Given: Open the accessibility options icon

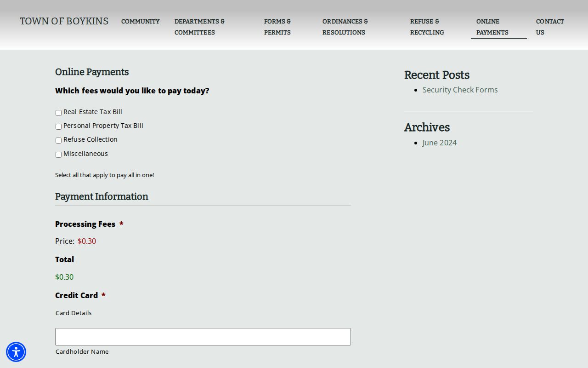Looking at the screenshot, I should tap(16, 352).
